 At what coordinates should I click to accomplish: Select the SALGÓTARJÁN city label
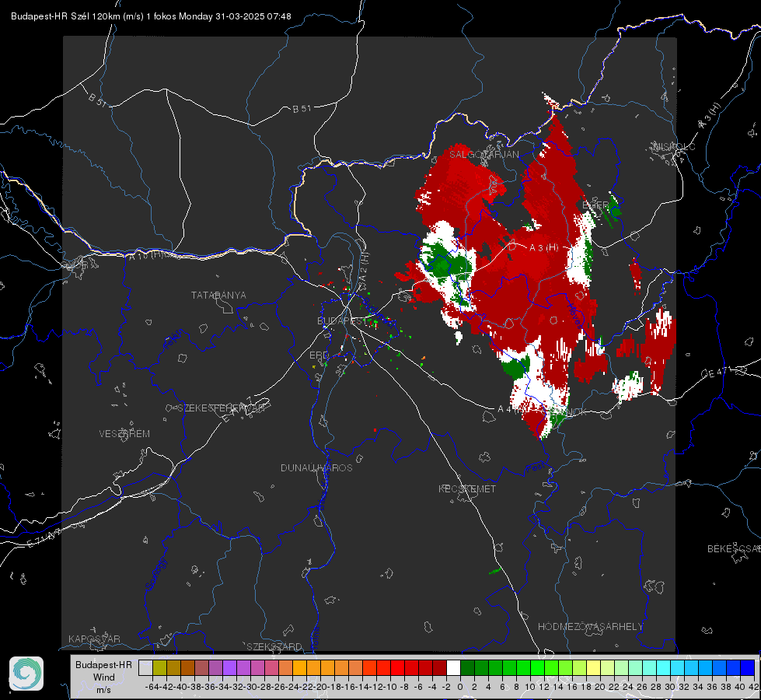pyautogui.click(x=483, y=155)
